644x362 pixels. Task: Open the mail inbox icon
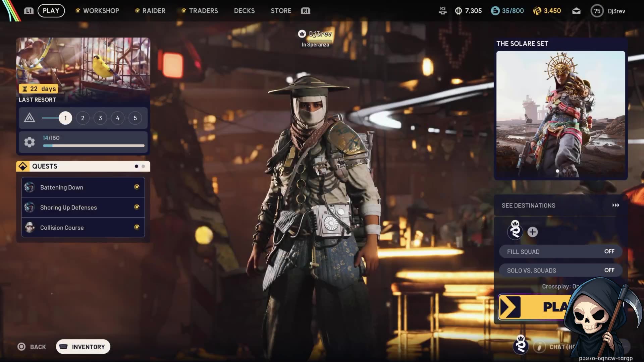[x=576, y=11]
